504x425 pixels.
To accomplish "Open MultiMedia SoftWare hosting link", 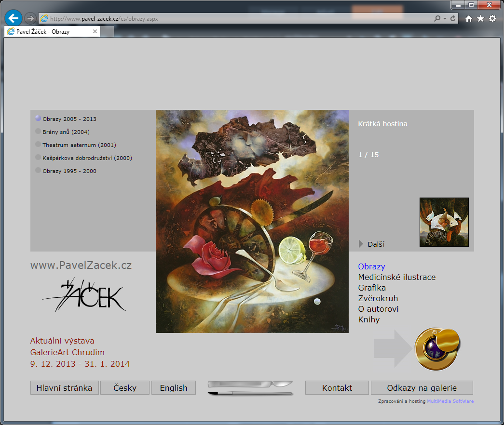I will point(450,401).
